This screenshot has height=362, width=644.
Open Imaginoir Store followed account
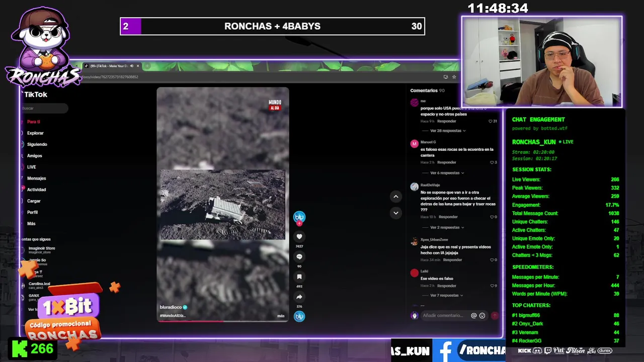pyautogui.click(x=41, y=249)
